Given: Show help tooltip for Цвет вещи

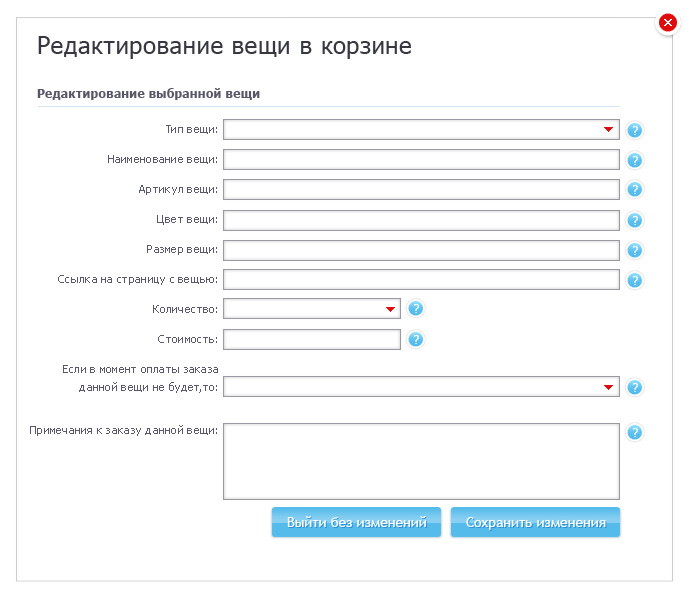Looking at the screenshot, I should [x=634, y=220].
